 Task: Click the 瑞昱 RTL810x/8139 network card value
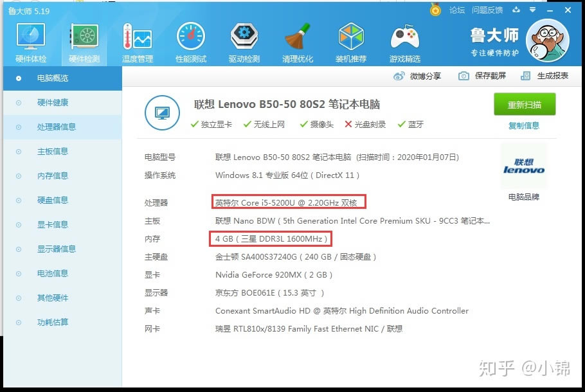click(x=309, y=328)
